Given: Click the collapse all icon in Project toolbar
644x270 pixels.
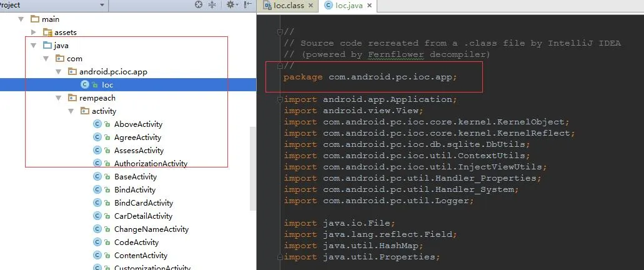Looking at the screenshot, I should tap(212, 5).
